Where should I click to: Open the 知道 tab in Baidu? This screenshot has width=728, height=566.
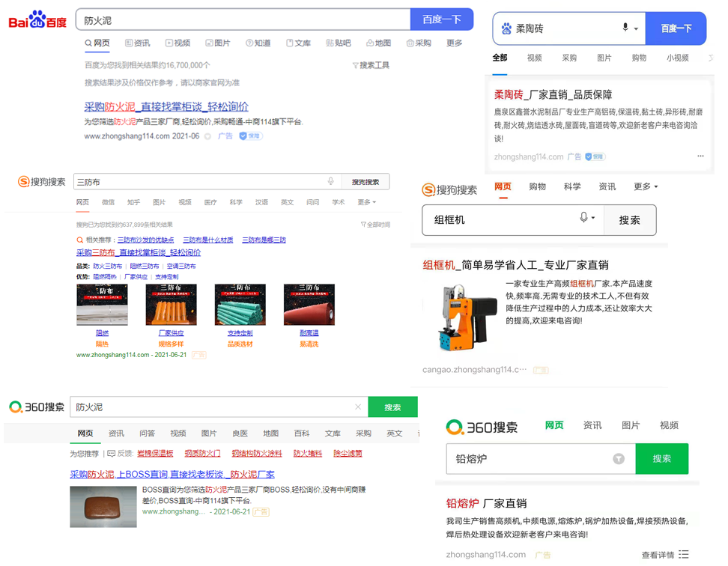coord(258,43)
